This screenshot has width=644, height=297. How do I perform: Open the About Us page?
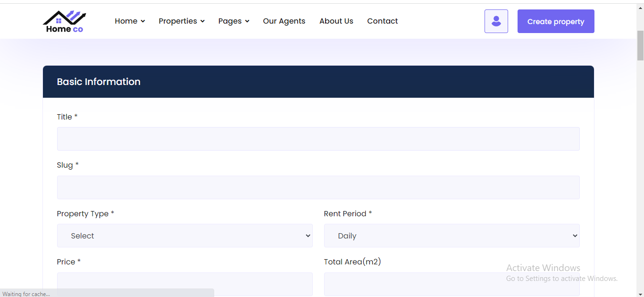click(336, 21)
